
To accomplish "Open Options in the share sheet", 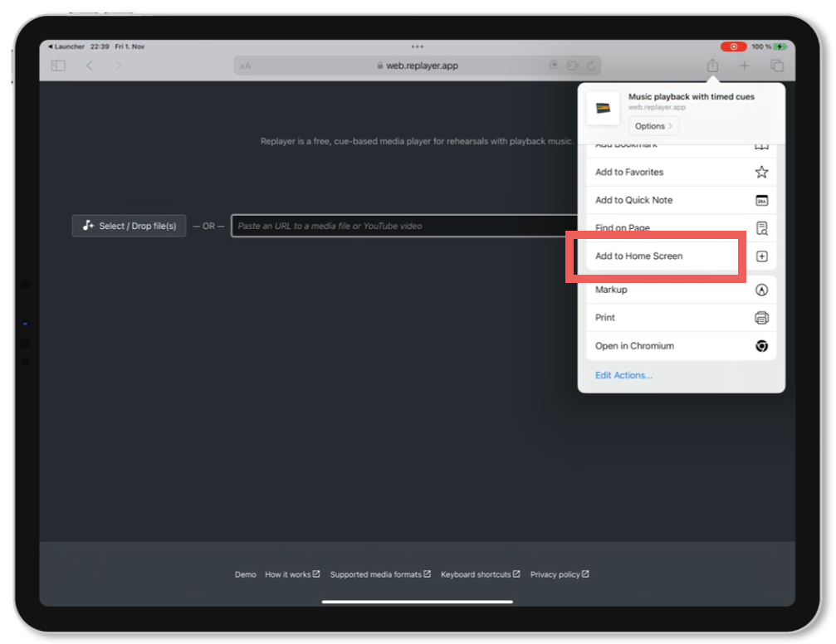I will pyautogui.click(x=653, y=126).
